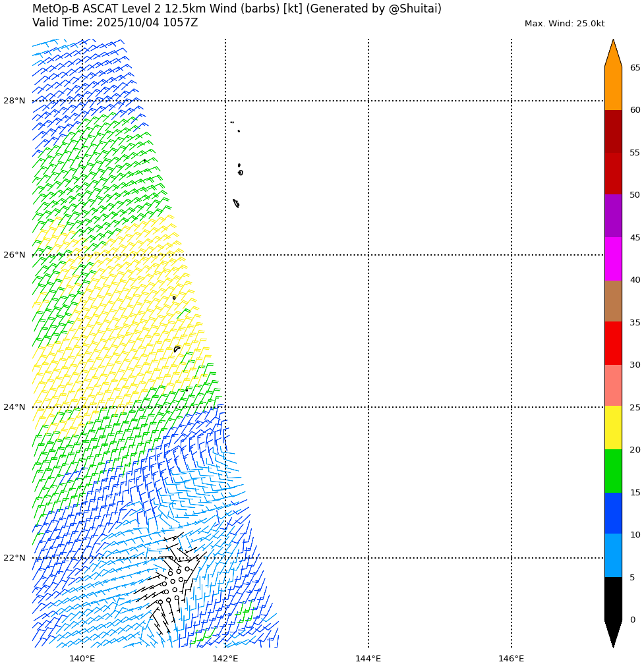644x666 pixels.
Task: Click the magenta 40-45 kt colorbar segment
Action: coord(613,258)
